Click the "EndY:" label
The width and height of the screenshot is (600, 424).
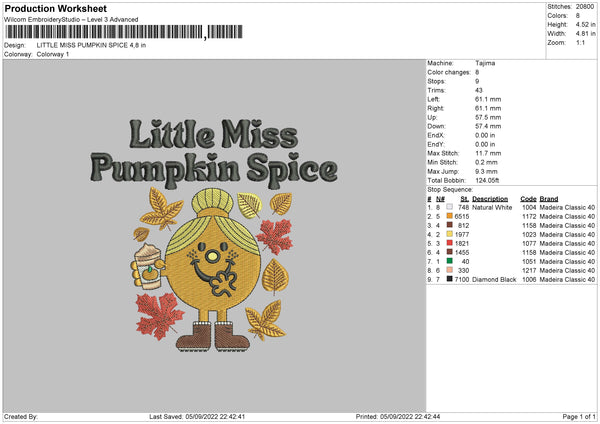[x=436, y=144]
